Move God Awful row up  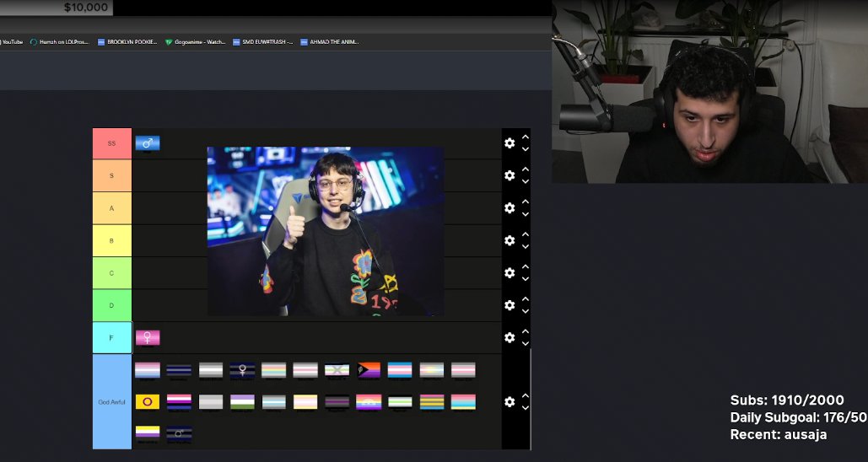(526, 396)
